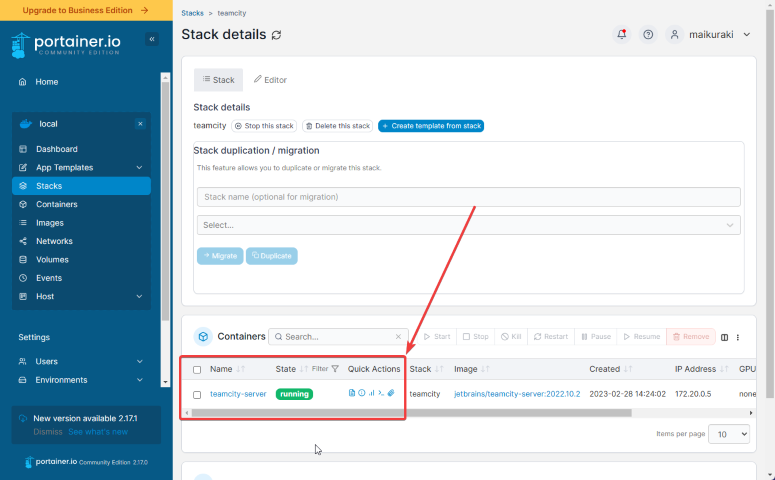Click the State Filter funnel icon
The image size is (775, 480).
point(335,369)
